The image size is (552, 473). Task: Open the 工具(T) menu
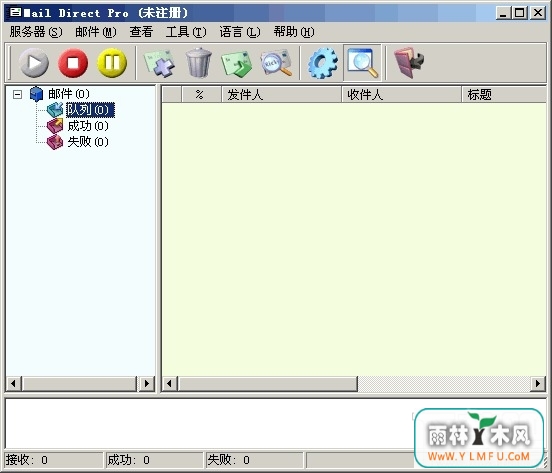click(x=186, y=32)
